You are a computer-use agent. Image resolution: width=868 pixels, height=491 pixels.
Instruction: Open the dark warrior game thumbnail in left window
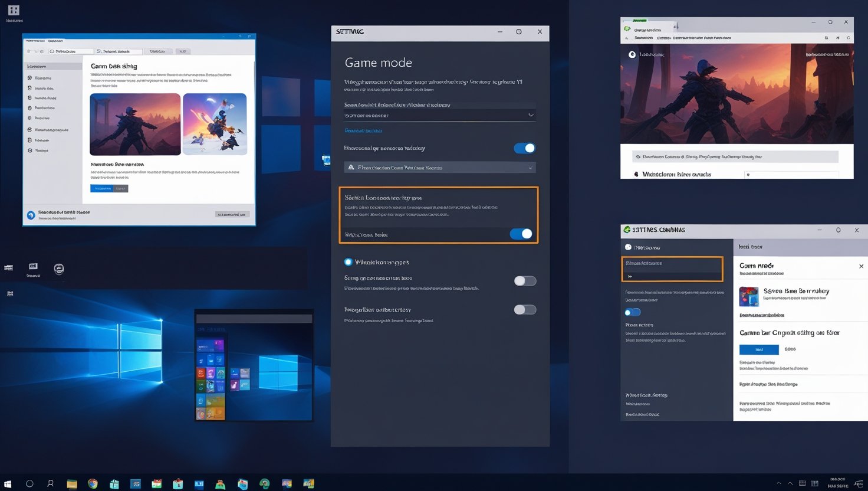[x=135, y=124]
